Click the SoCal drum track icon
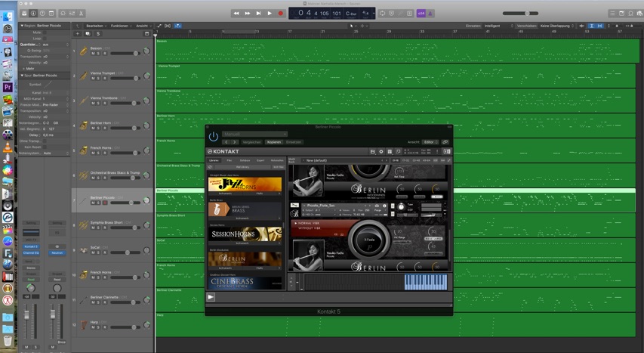Viewport: 644px width, 353px height. click(83, 250)
